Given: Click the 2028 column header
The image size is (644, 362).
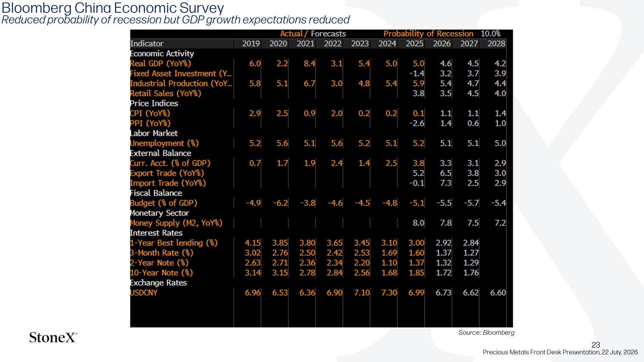Looking at the screenshot, I should click(x=496, y=43).
